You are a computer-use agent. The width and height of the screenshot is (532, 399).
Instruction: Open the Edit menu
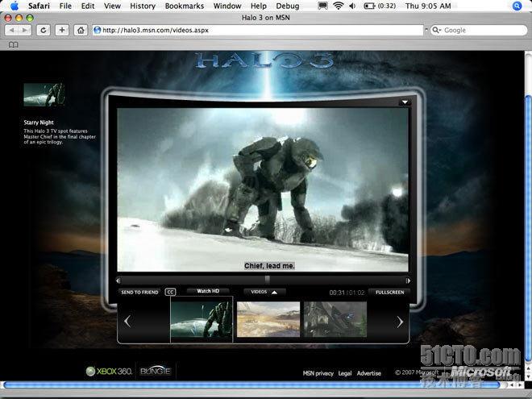coord(88,6)
